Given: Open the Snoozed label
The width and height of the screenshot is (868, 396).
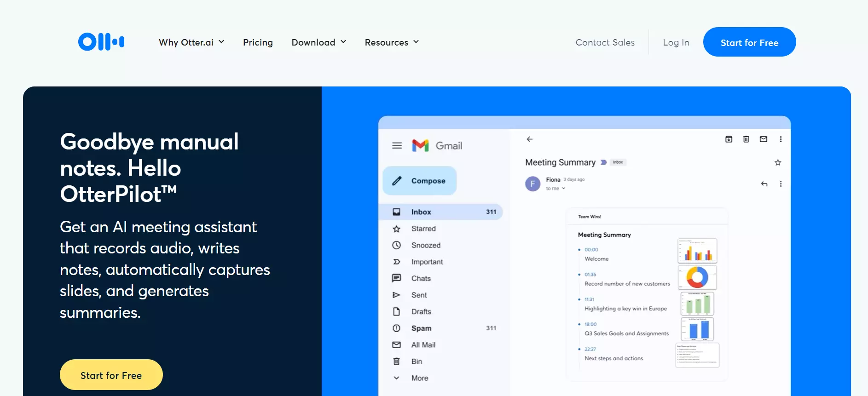Looking at the screenshot, I should pos(426,245).
